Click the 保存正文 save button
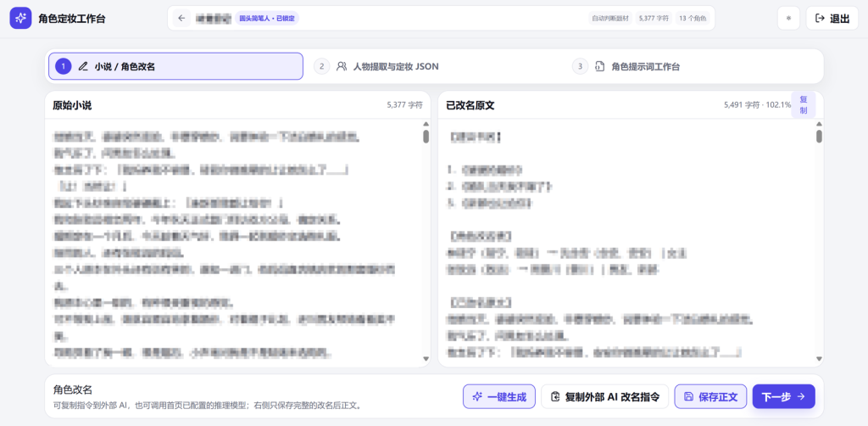Screen dimensions: 868x426 coord(711,396)
